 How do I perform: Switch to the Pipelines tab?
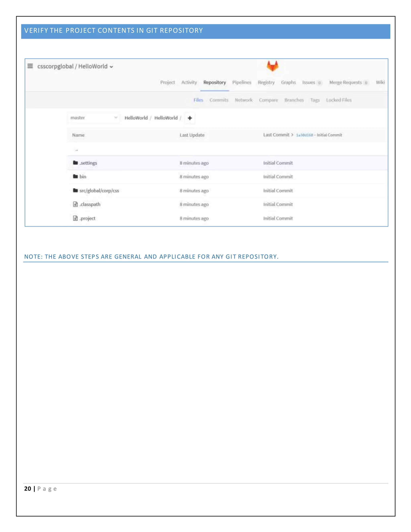(x=242, y=83)
